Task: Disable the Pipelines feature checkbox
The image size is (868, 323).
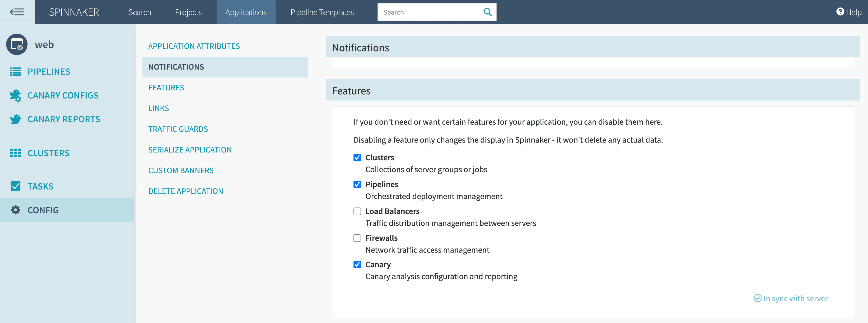Action: [x=357, y=185]
